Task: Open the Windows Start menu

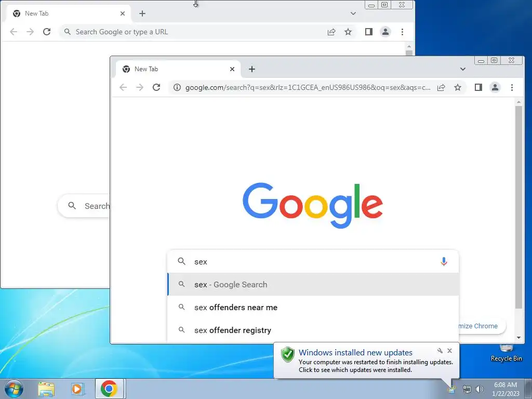Action: click(x=14, y=389)
